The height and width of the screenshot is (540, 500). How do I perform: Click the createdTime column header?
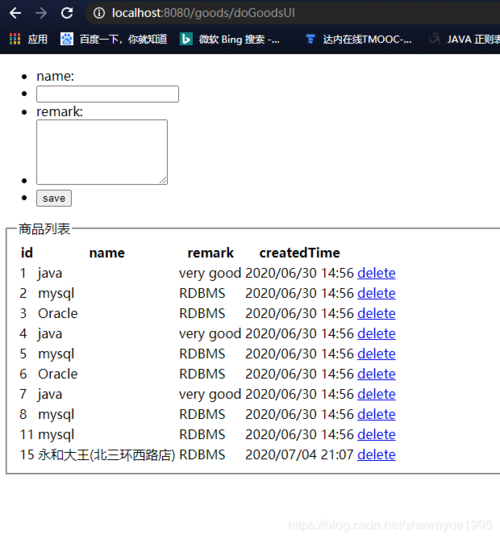click(300, 253)
